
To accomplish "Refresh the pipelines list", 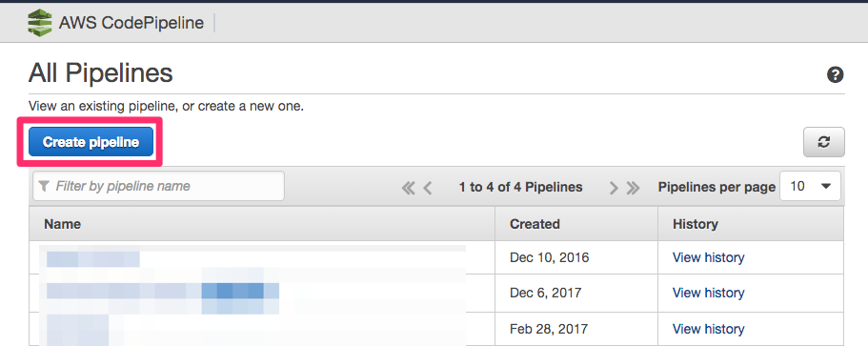I will (824, 142).
